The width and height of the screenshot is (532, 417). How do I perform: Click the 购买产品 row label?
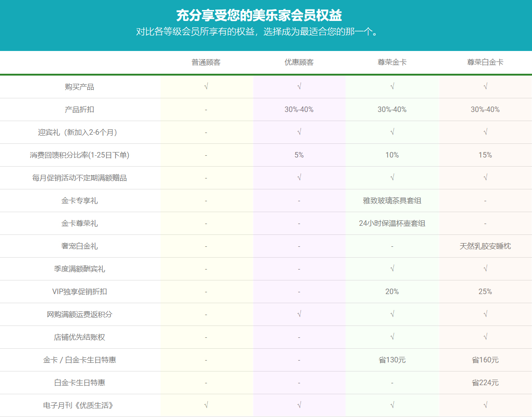click(80, 87)
